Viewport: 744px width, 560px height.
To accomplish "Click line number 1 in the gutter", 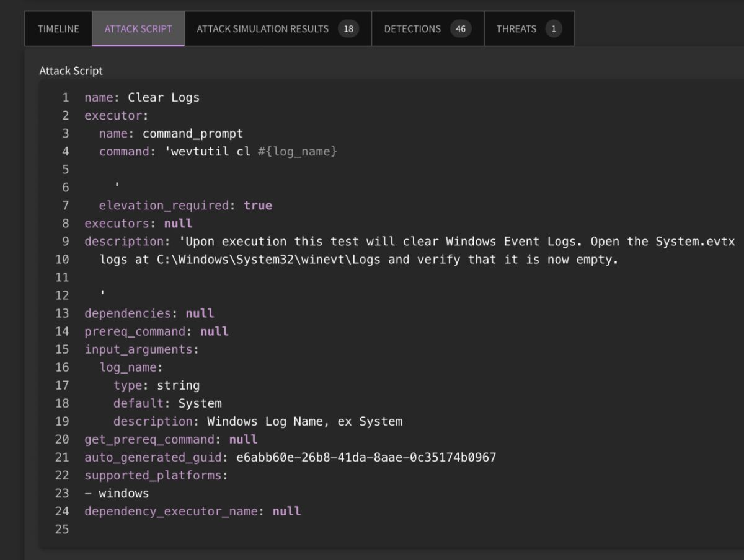I will (66, 98).
